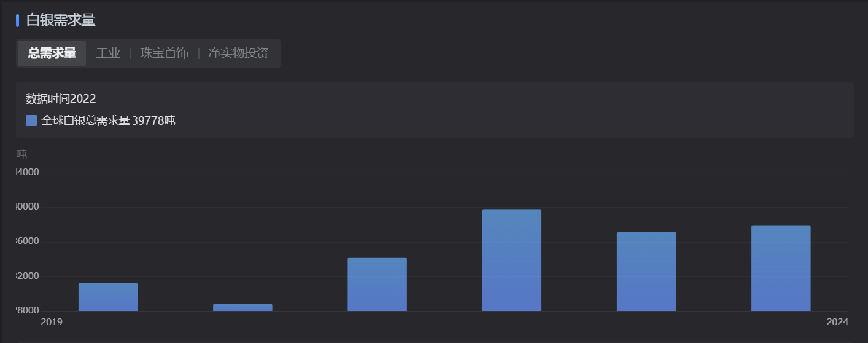This screenshot has height=343, width=868.
Task: Select the shortest bar in the chart
Action: coord(242,307)
